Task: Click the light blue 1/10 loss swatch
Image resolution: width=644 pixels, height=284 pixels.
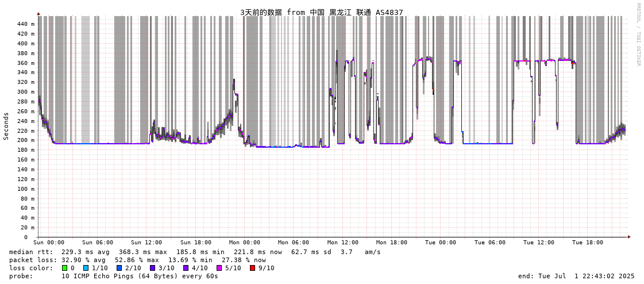Action: click(86, 268)
